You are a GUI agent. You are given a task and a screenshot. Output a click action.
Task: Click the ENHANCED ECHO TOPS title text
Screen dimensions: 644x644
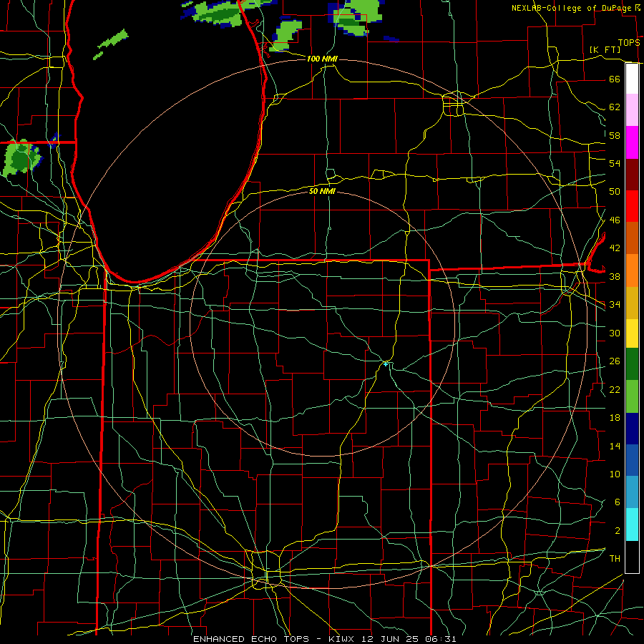[251, 639]
